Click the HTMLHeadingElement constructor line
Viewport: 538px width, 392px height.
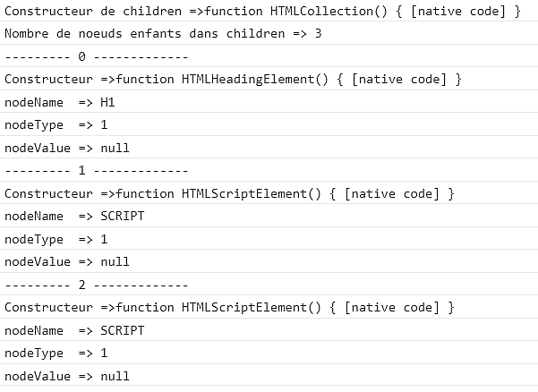click(x=269, y=79)
